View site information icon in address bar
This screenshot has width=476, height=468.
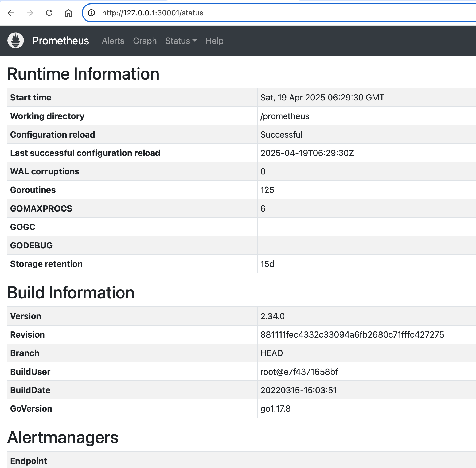(x=91, y=13)
